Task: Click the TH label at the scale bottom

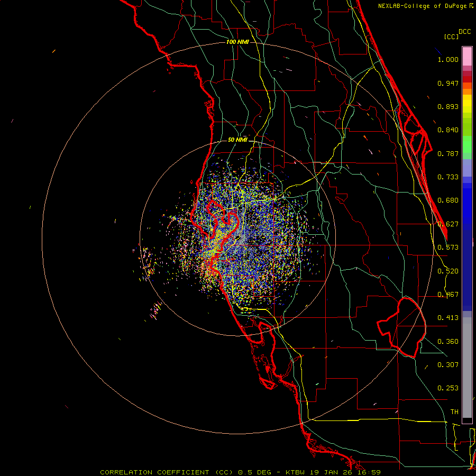Action: 454,412
